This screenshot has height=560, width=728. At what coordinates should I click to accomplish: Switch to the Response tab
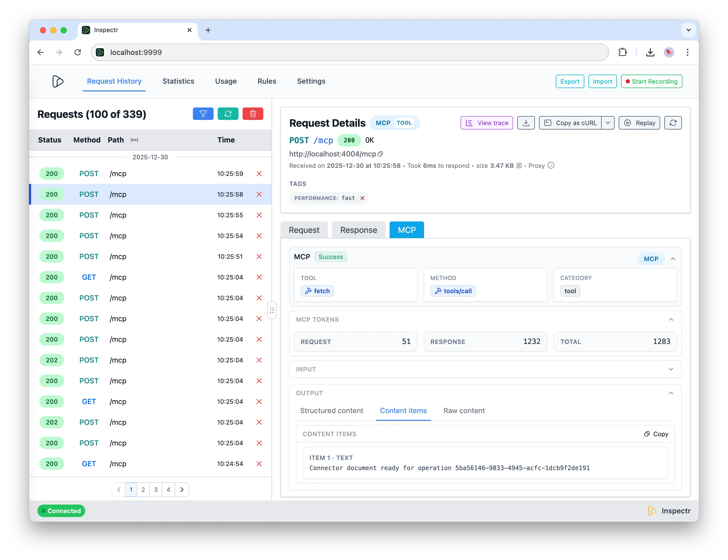(x=358, y=230)
